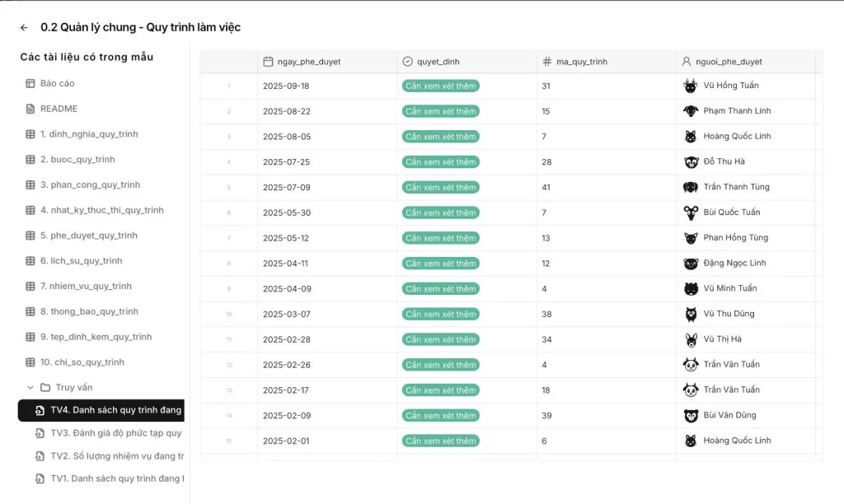The image size is (844, 504).
Task: Click status badge in the 2025-07-09 row
Action: (x=440, y=187)
